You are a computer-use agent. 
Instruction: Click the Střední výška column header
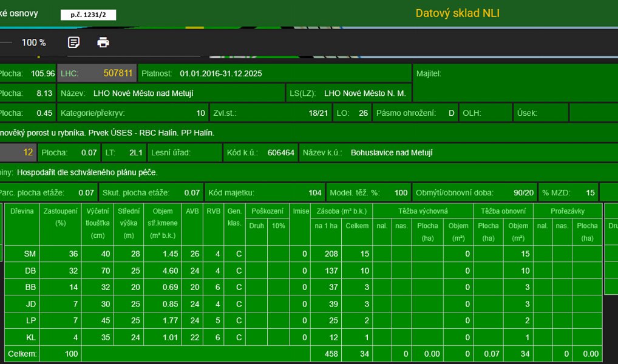coord(129,223)
